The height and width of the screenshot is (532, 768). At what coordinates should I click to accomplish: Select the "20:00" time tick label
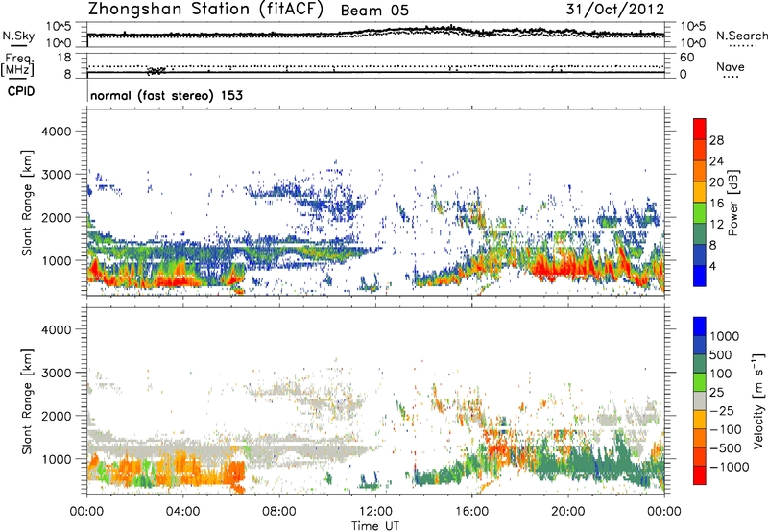coord(568,512)
